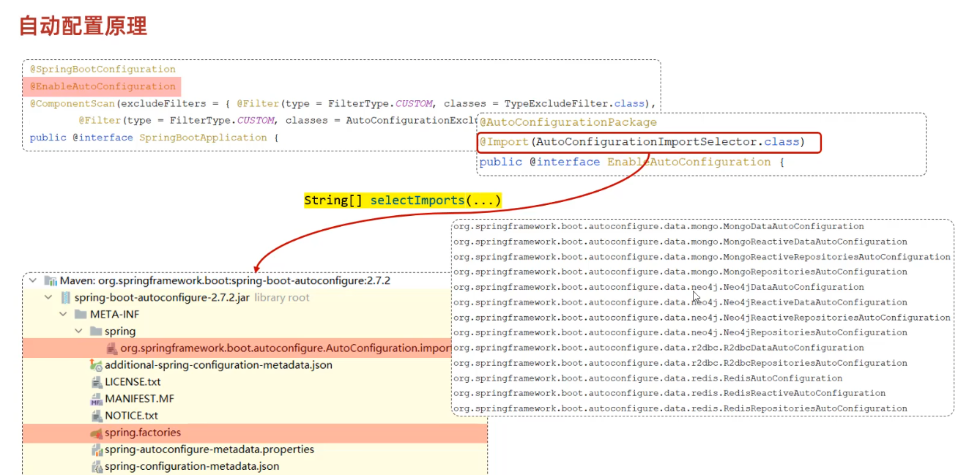Viewport: 980px width, 475px height.
Task: Collapse the Maven spring-boot-autoconfigure root node
Action: (x=32, y=281)
